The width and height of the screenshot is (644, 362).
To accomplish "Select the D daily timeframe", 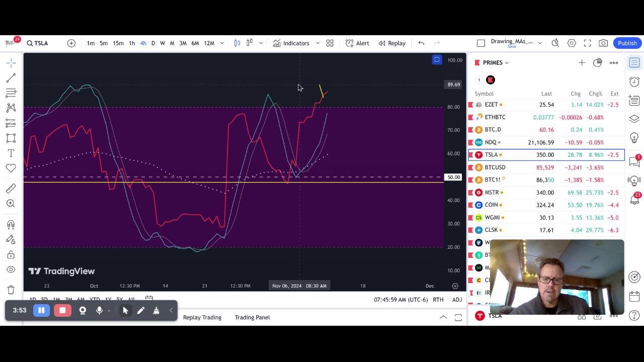I will point(153,43).
